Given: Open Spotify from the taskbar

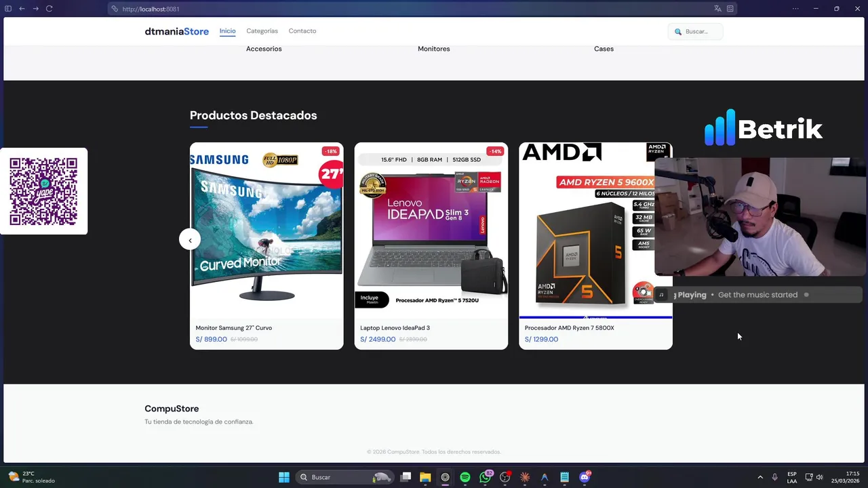Looking at the screenshot, I should point(465,477).
